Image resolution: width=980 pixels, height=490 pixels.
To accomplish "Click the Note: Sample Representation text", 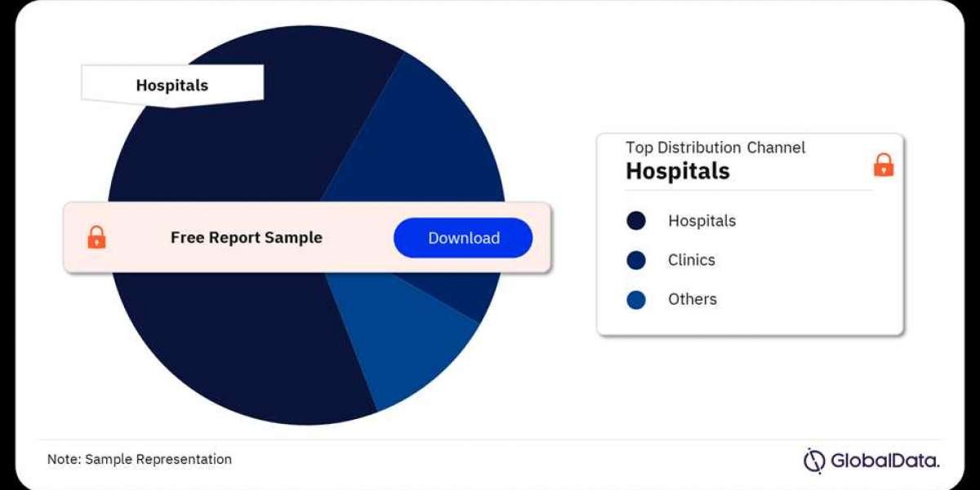I will (140, 459).
